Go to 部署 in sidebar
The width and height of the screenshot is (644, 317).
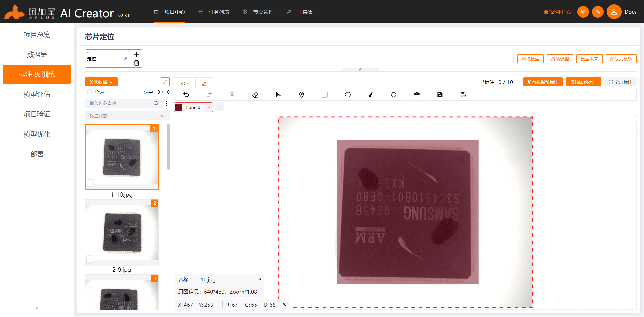[37, 154]
